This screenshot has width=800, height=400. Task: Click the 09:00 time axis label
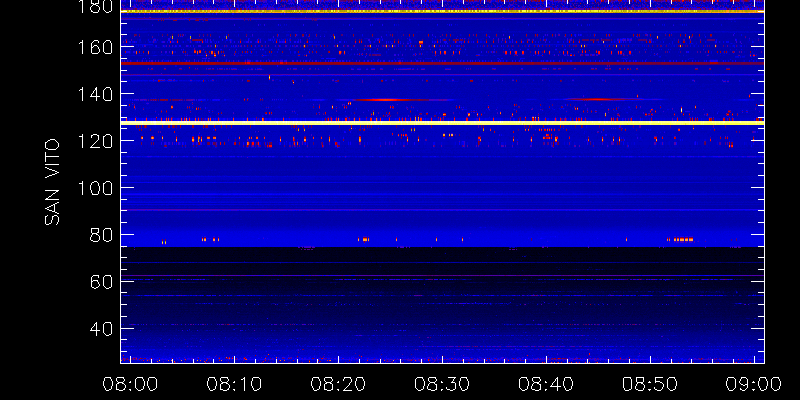click(754, 384)
